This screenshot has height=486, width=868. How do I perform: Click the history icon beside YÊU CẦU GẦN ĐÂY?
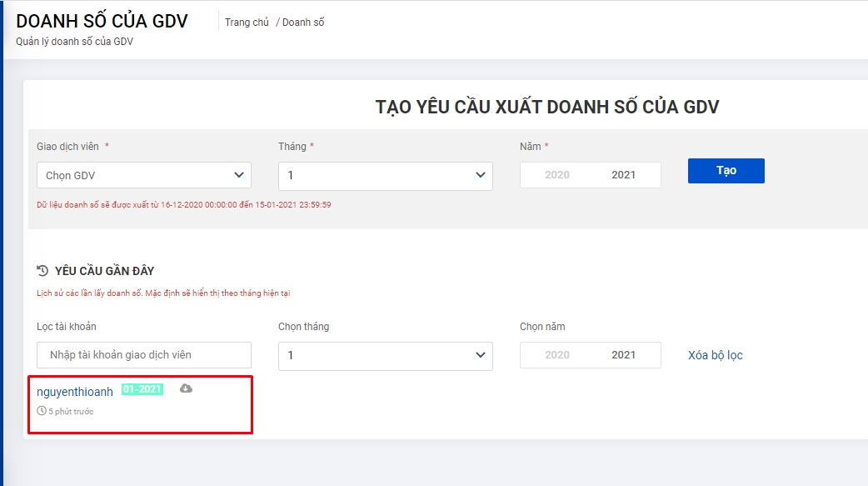pos(42,271)
